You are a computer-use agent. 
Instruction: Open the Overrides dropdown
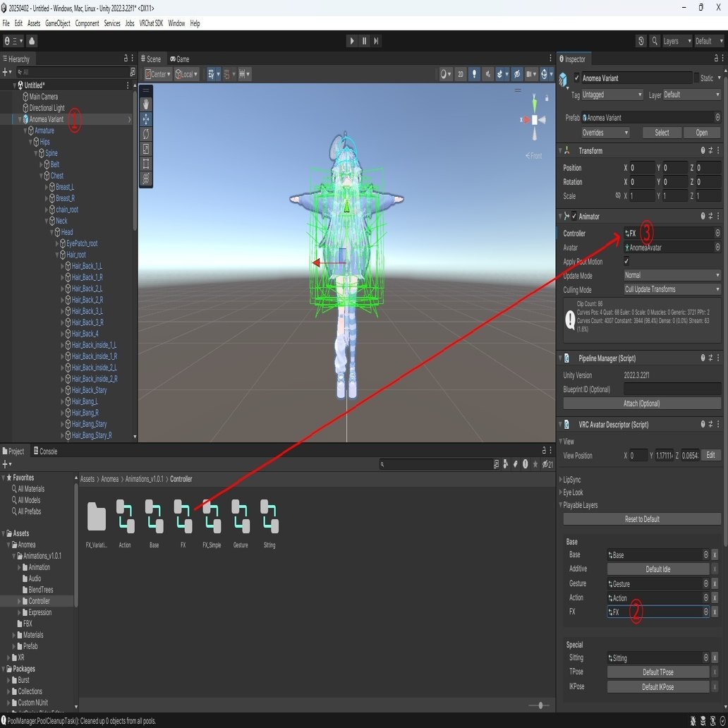point(605,133)
